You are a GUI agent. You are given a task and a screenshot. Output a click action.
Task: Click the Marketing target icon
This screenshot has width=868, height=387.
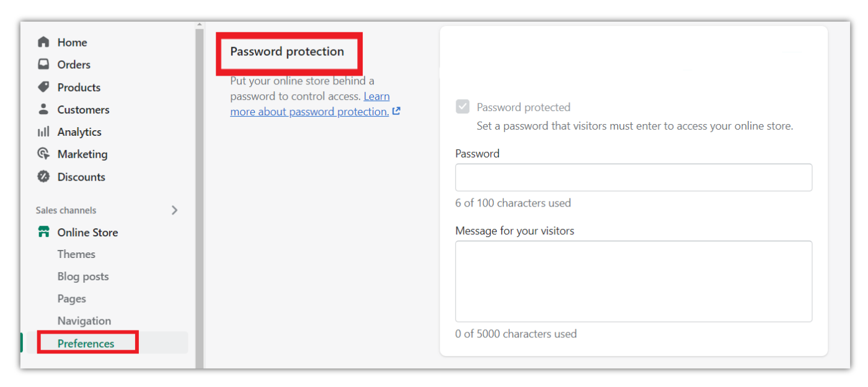point(43,154)
